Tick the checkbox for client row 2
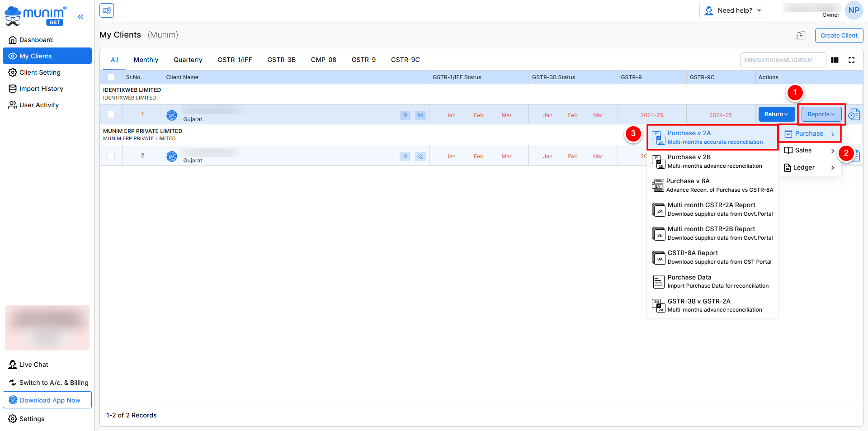Image resolution: width=868 pixels, height=431 pixels. (x=111, y=156)
